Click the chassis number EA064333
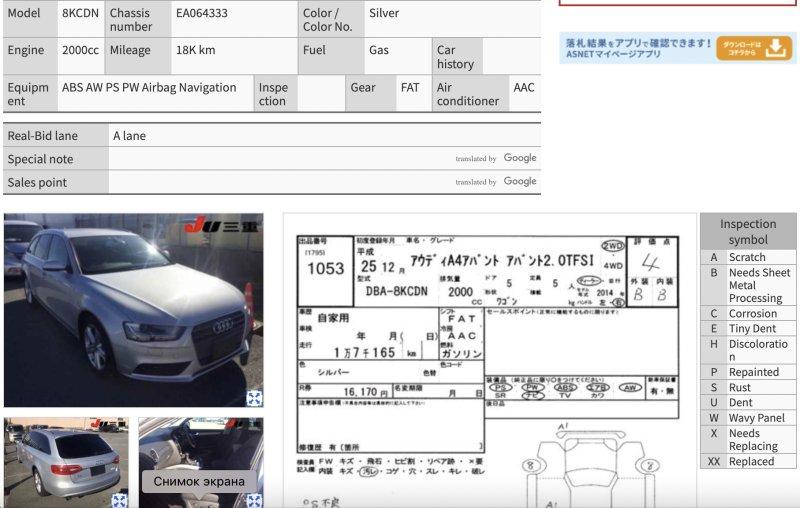 (x=201, y=13)
